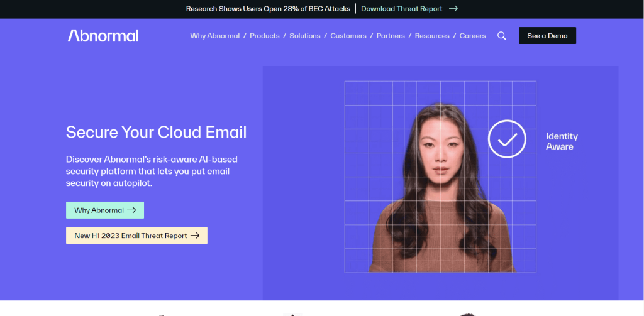Click the BEC Attacks research banner text
644x316 pixels.
268,9
